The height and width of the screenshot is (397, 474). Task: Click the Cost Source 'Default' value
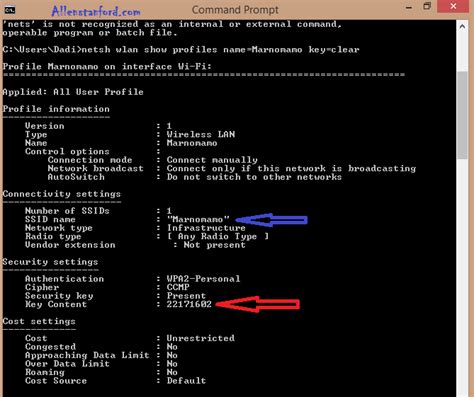186,381
